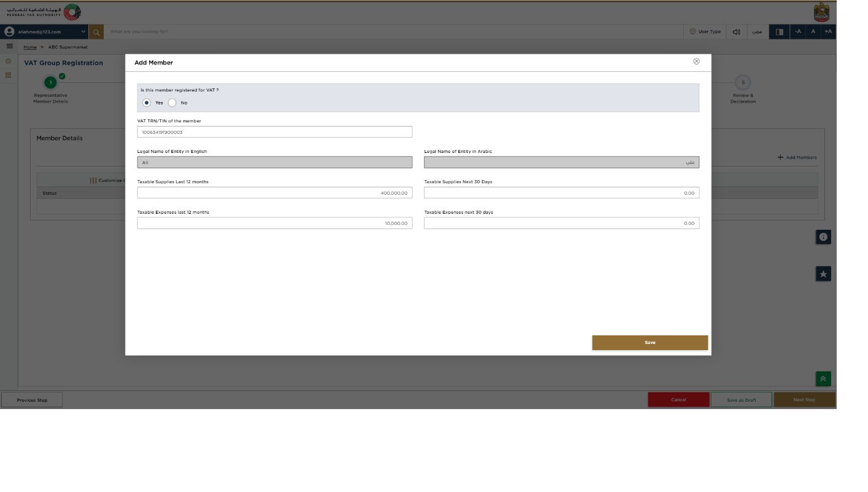The image size is (868, 492).
Task: Click the VAT Group Registration heading
Action: (x=64, y=63)
